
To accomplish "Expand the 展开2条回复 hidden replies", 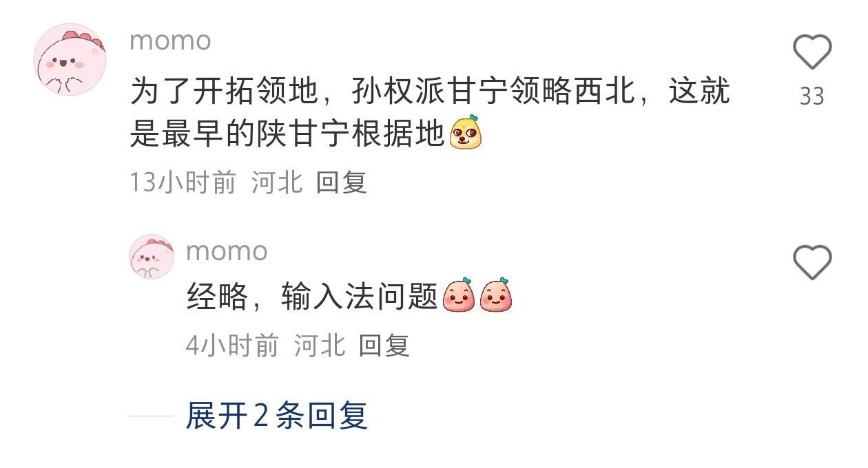I will pyautogui.click(x=277, y=416).
